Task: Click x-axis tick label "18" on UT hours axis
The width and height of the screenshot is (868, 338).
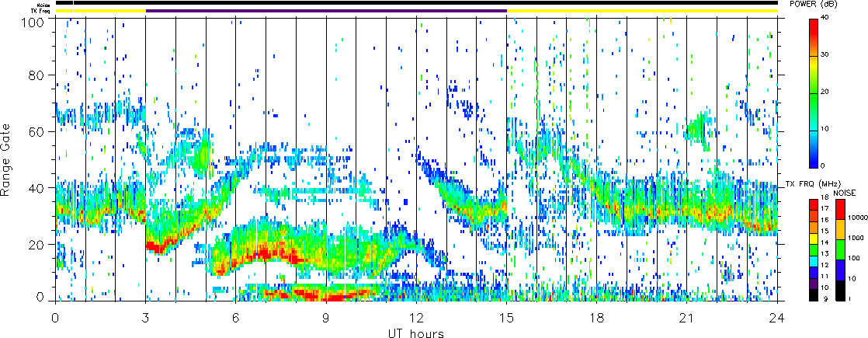Action: 597,318
